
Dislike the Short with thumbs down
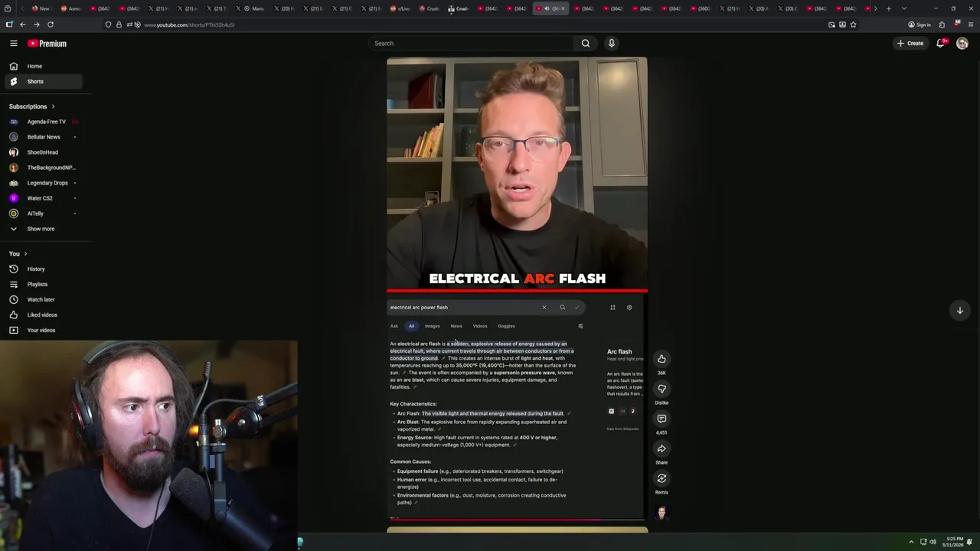pyautogui.click(x=661, y=389)
